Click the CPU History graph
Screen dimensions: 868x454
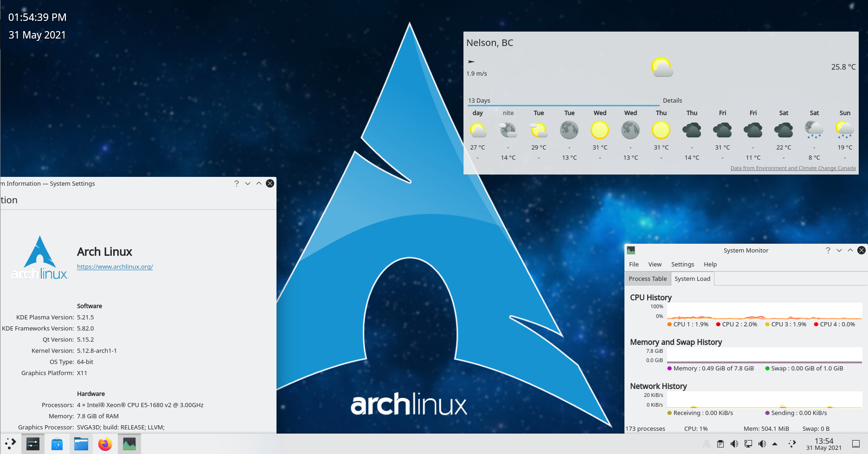[764, 311]
